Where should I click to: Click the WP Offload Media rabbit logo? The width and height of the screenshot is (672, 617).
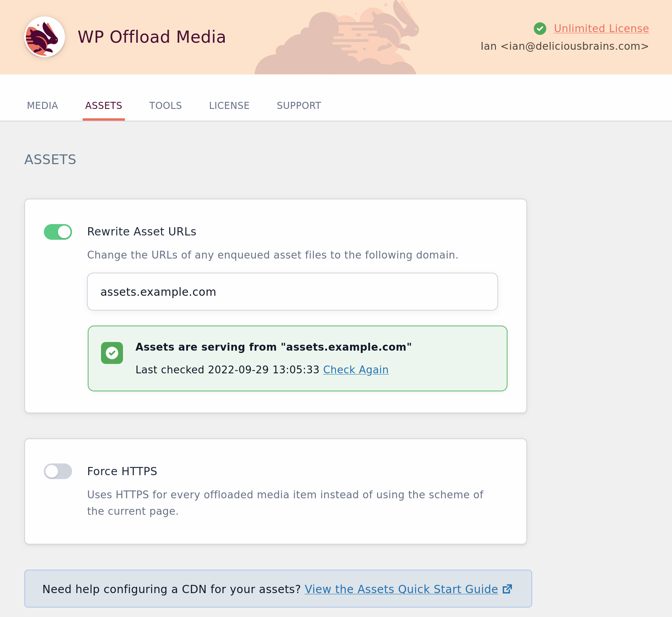(x=45, y=37)
